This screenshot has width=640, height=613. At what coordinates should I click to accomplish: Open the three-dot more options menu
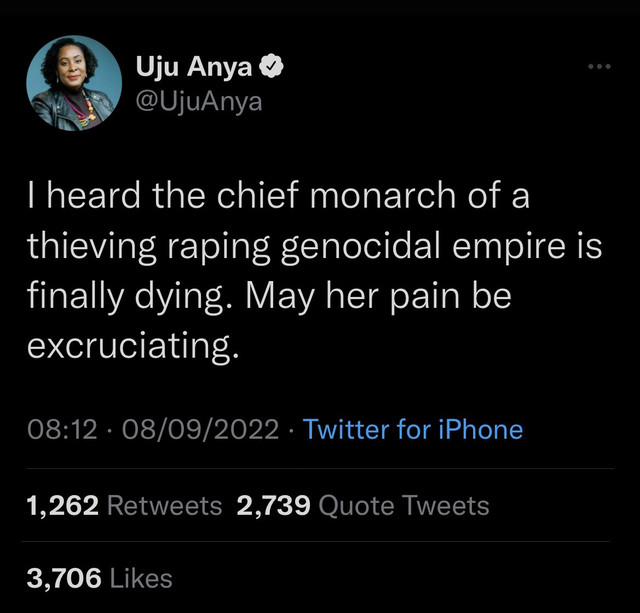(x=599, y=68)
